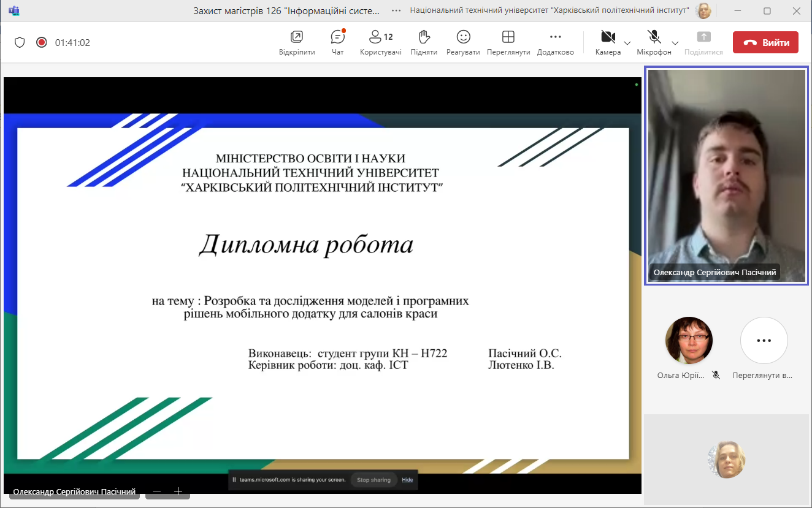View all participants via three-dots circle
812x508 pixels.
pos(764,341)
